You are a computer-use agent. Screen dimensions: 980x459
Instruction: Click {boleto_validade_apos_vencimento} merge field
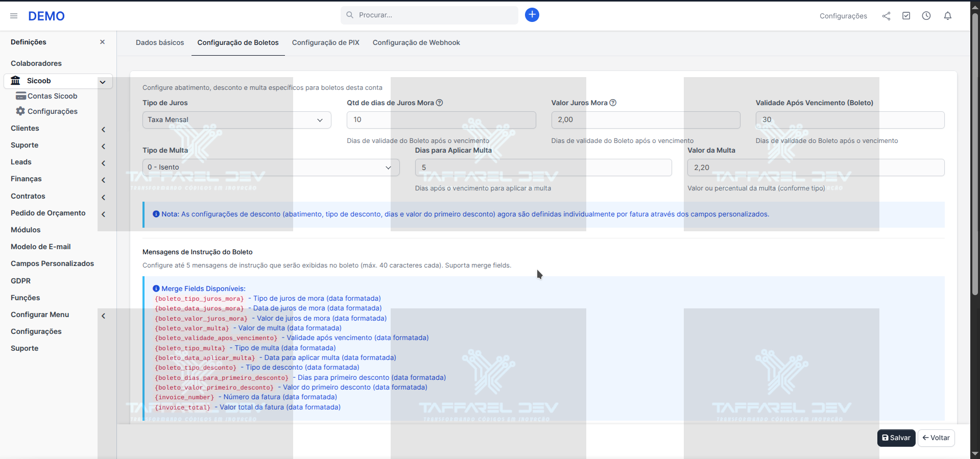[216, 338]
